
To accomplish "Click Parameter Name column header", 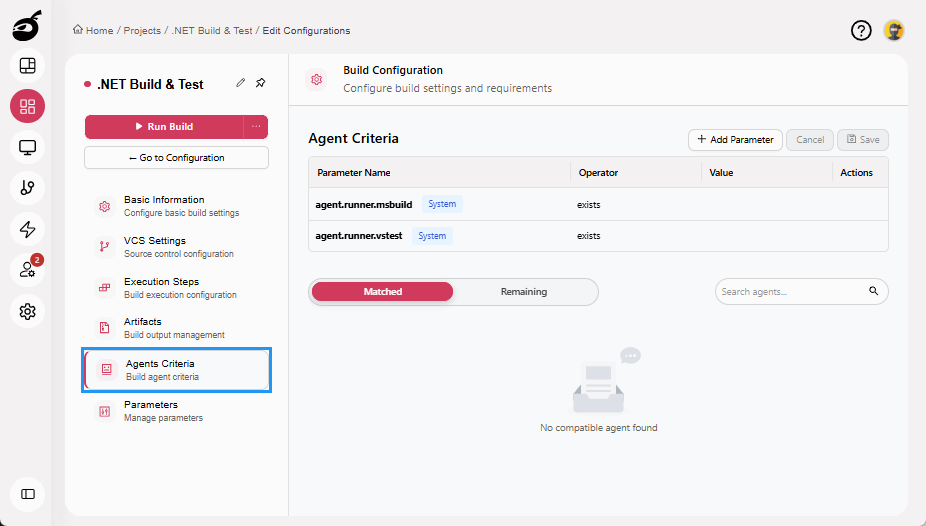I will [354, 172].
